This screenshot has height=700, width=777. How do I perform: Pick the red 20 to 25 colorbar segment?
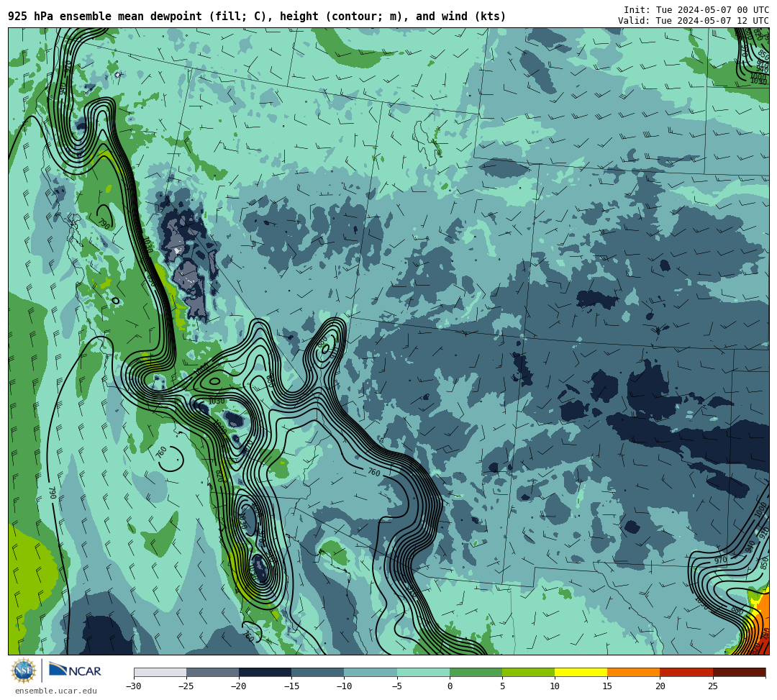[x=686, y=672]
